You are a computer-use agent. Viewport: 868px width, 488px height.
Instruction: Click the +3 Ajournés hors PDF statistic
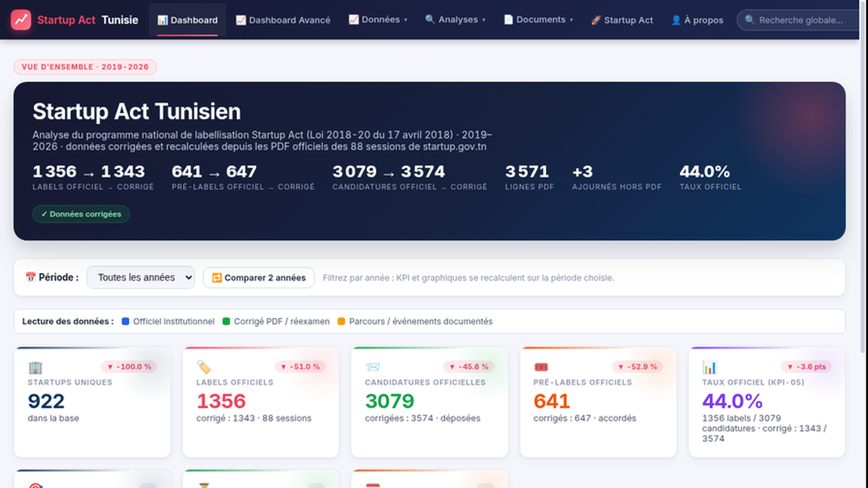click(x=617, y=177)
